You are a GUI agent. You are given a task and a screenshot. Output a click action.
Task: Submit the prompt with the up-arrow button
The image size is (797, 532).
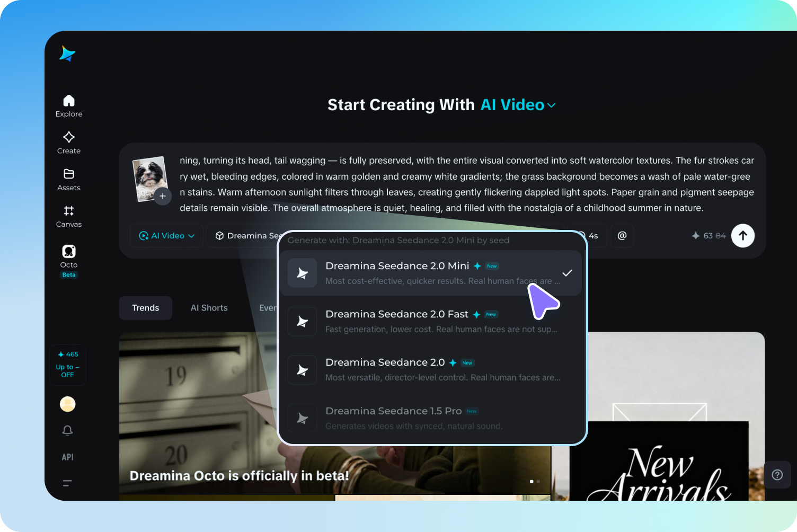point(743,236)
